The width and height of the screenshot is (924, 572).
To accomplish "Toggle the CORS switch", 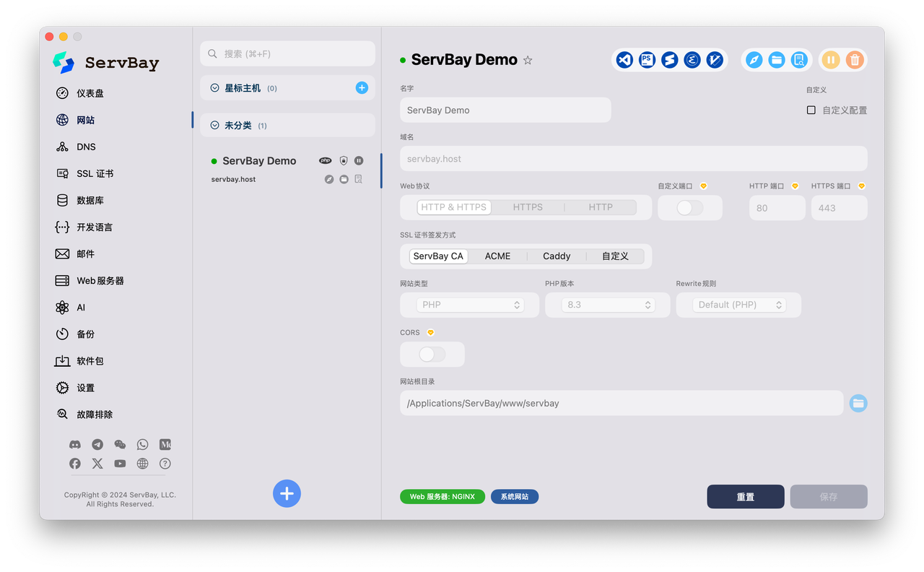I will [x=432, y=355].
